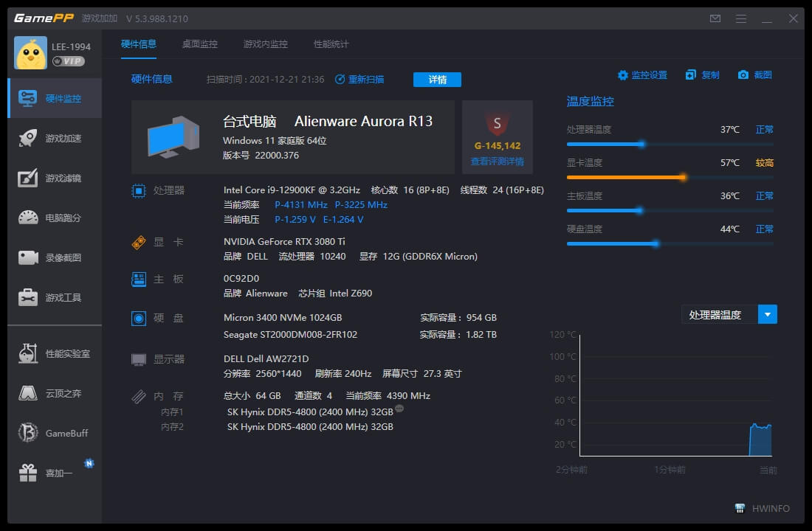Click the 详情 details button

(437, 79)
